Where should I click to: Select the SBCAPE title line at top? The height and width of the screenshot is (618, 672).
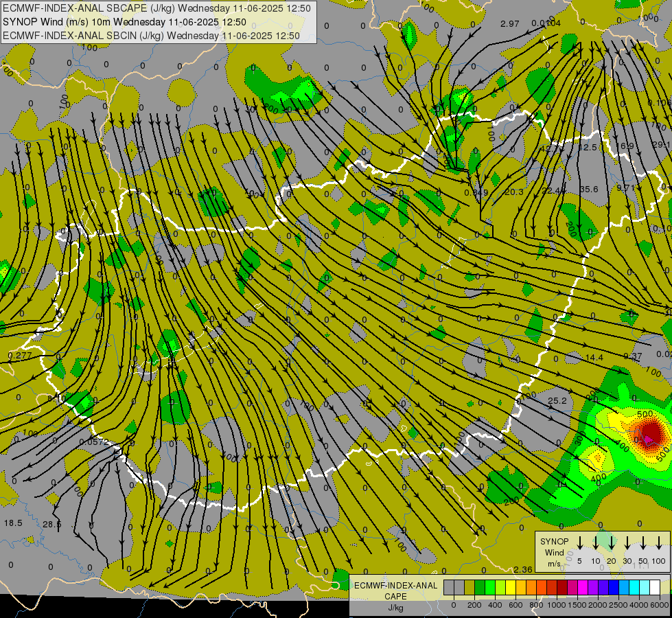(x=157, y=8)
